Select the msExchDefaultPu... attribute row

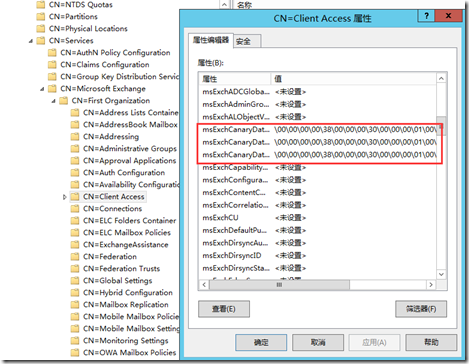click(x=318, y=230)
